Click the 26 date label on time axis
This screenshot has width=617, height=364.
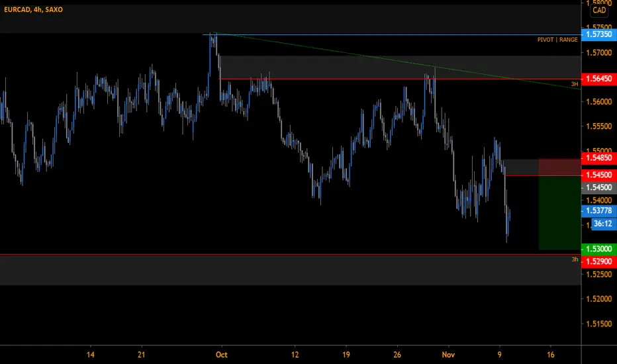point(397,355)
